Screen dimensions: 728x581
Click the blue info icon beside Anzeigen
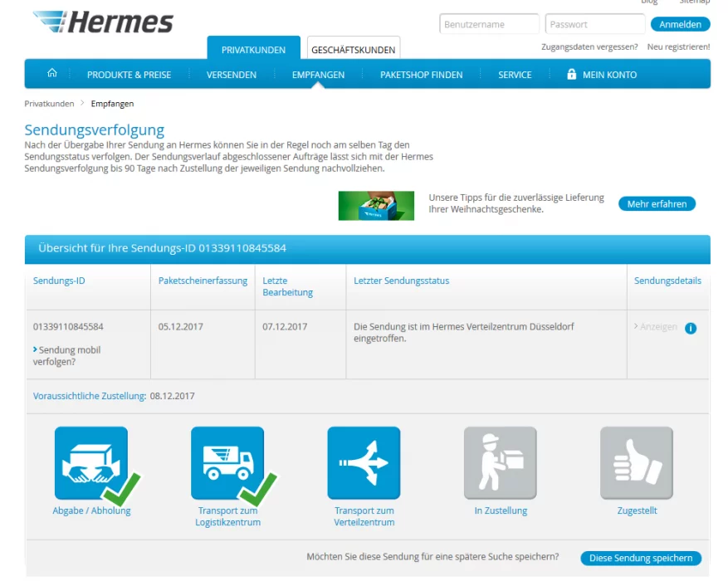[691, 328]
